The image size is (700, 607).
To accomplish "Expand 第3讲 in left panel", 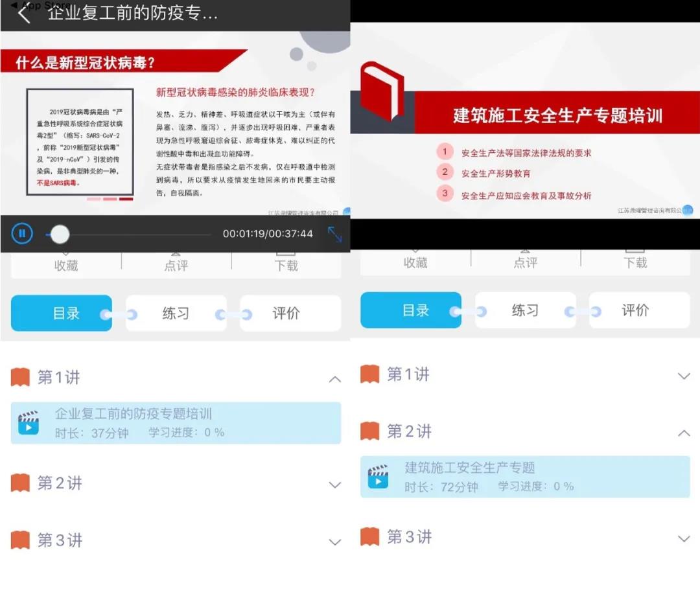I will click(x=334, y=542).
